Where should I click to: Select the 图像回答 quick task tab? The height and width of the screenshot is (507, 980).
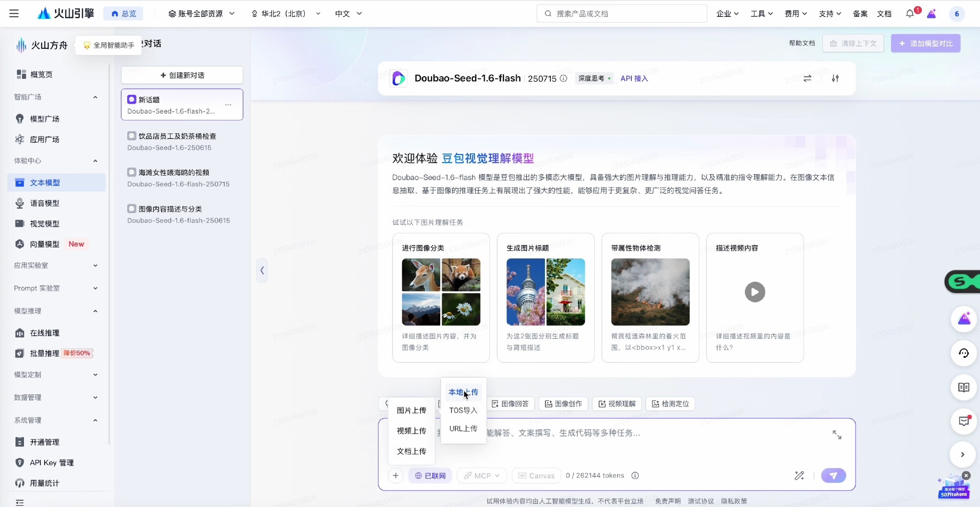pyautogui.click(x=510, y=404)
